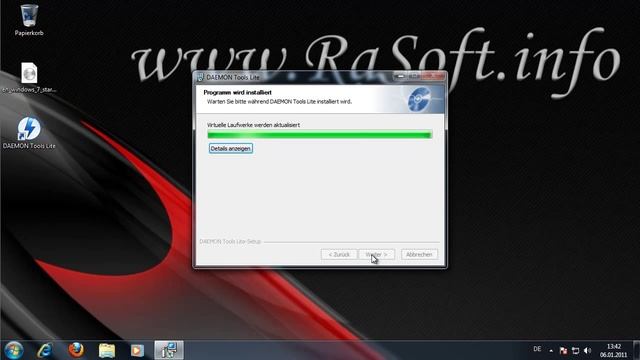The image size is (640, 360).
Task: Open the volume speaker icon
Action: click(587, 351)
